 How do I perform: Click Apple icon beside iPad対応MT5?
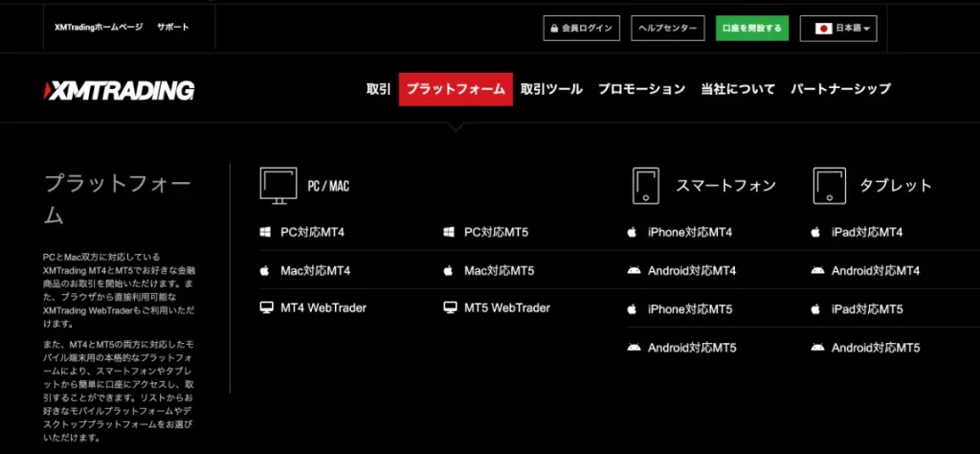pos(815,309)
